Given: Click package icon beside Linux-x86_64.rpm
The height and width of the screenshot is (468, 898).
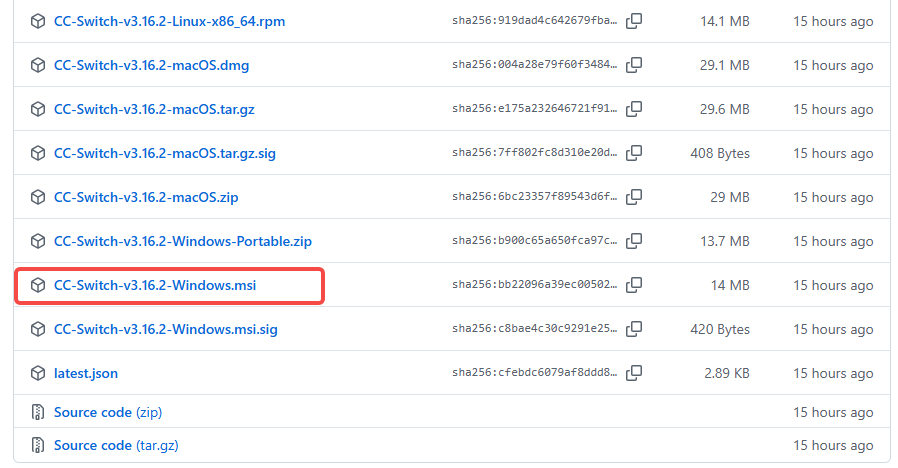Looking at the screenshot, I should click(x=38, y=21).
